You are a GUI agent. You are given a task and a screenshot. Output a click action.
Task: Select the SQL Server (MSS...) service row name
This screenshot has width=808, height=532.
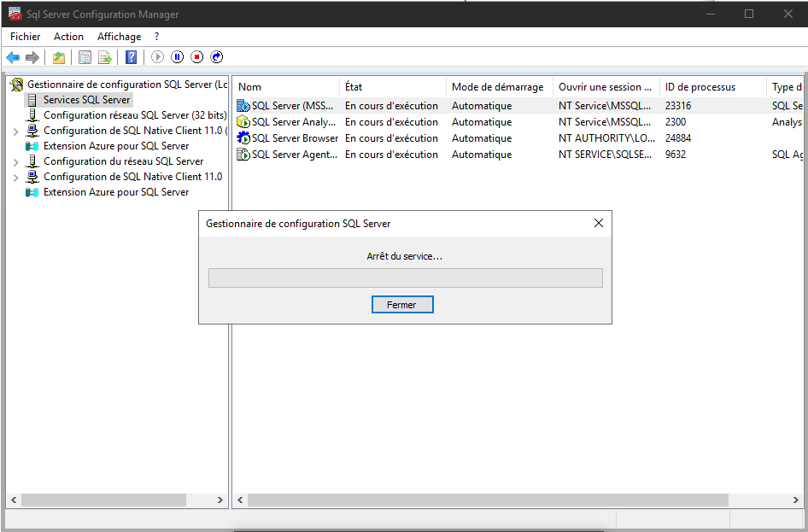292,106
